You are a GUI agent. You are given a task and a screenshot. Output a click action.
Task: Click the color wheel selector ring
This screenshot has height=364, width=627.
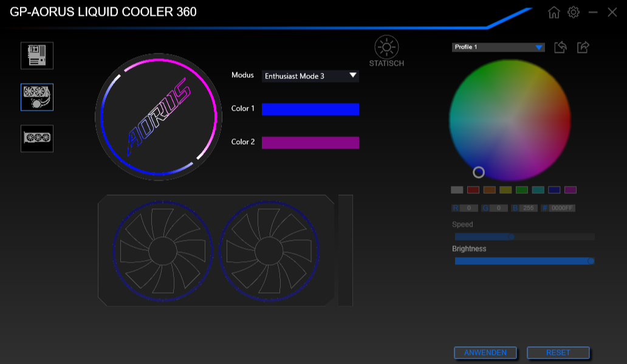[x=479, y=173]
